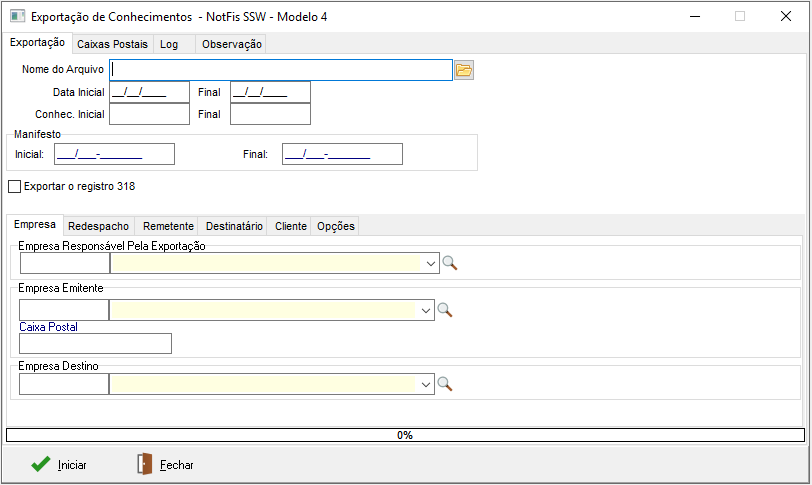Enable the Exportar o registro 318 checkbox
This screenshot has width=812, height=485.
14,186
